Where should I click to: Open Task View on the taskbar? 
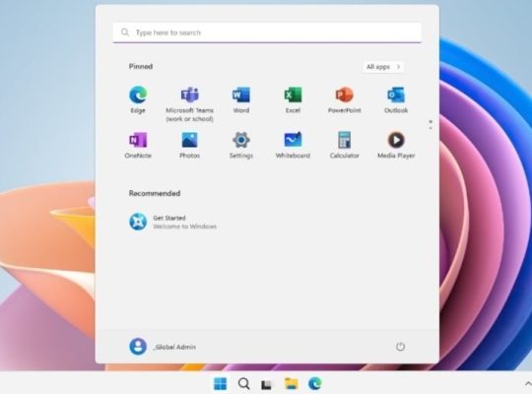tap(267, 384)
